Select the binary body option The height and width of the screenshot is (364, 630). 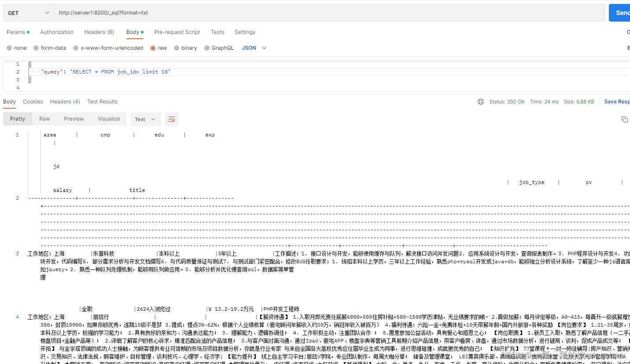(x=185, y=48)
